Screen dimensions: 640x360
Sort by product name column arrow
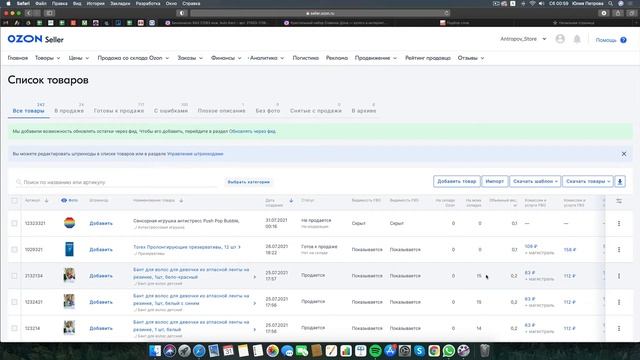click(x=181, y=200)
